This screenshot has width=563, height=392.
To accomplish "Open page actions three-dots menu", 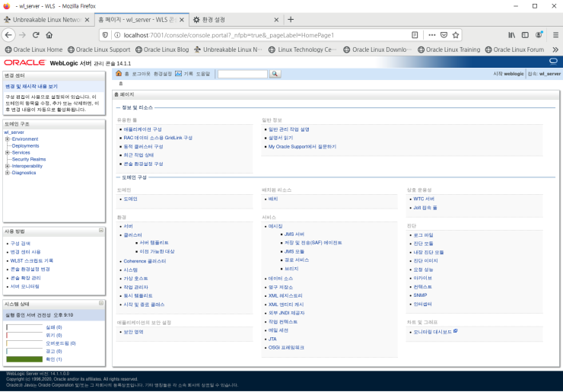I will coord(432,35).
